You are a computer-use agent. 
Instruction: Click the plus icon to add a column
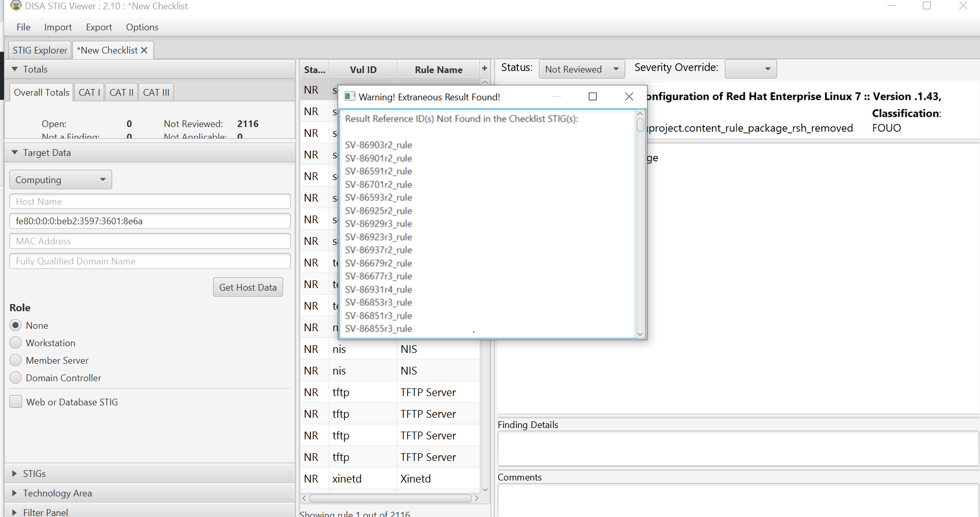point(484,68)
